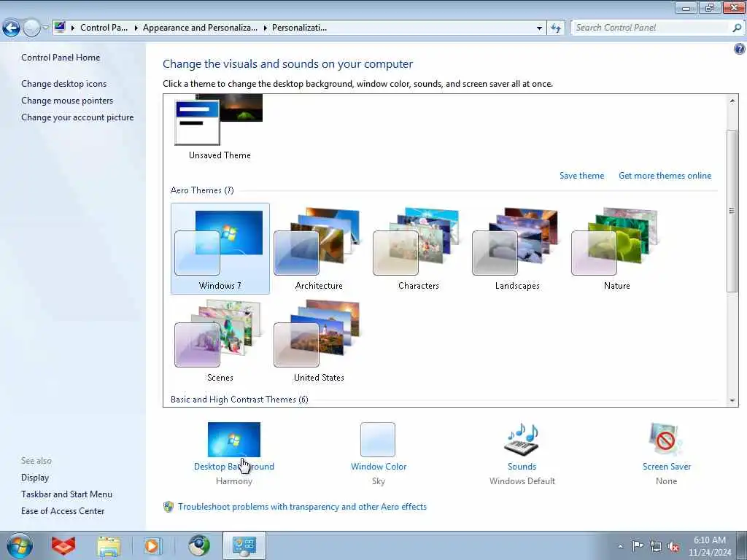Open Taskbar and Start Menu link
This screenshot has height=560, width=747.
coord(66,494)
